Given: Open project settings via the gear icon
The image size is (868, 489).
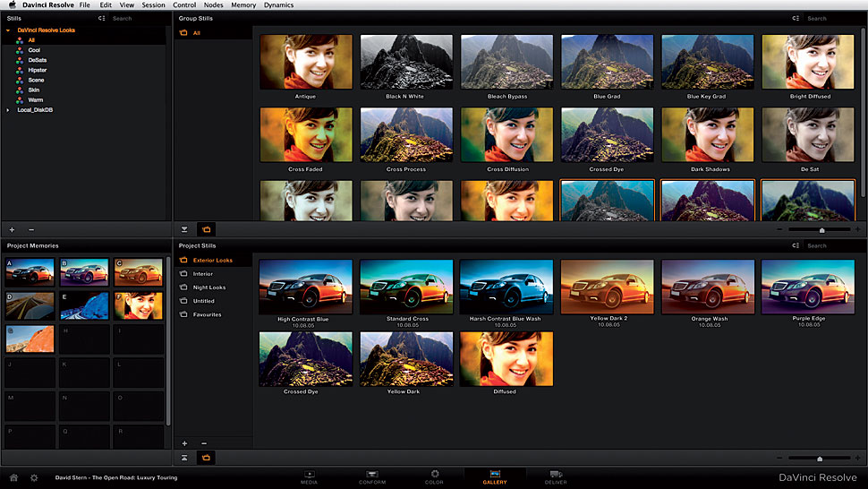Looking at the screenshot, I should [34, 478].
